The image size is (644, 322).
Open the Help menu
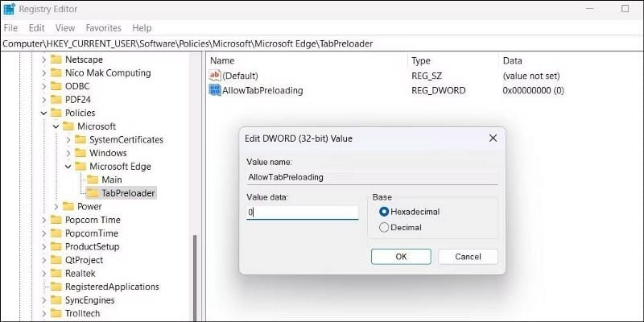(142, 28)
